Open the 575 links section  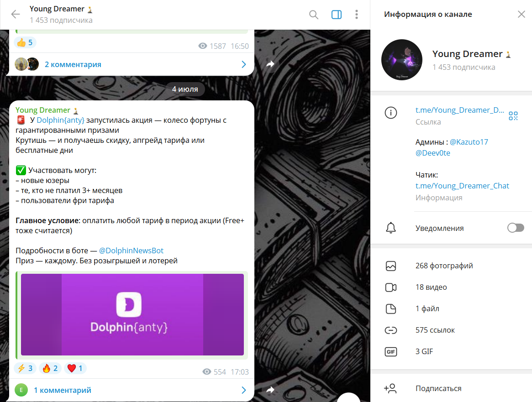coord(451,330)
